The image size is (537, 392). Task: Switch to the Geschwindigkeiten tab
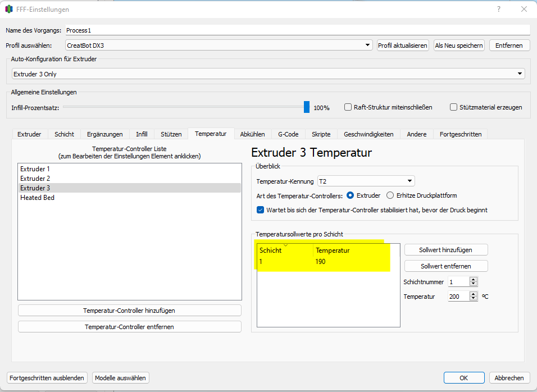tap(368, 134)
